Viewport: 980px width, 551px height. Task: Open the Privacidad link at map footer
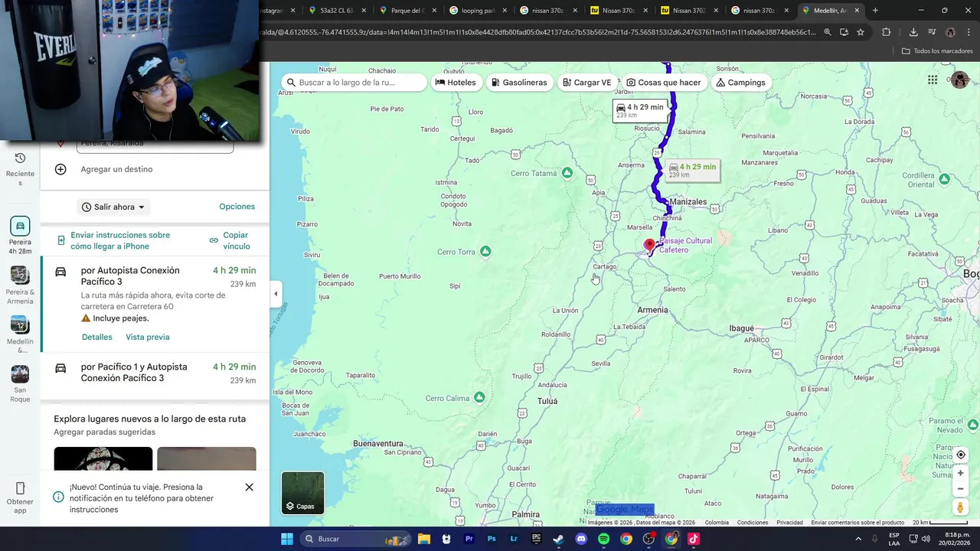[x=789, y=523]
